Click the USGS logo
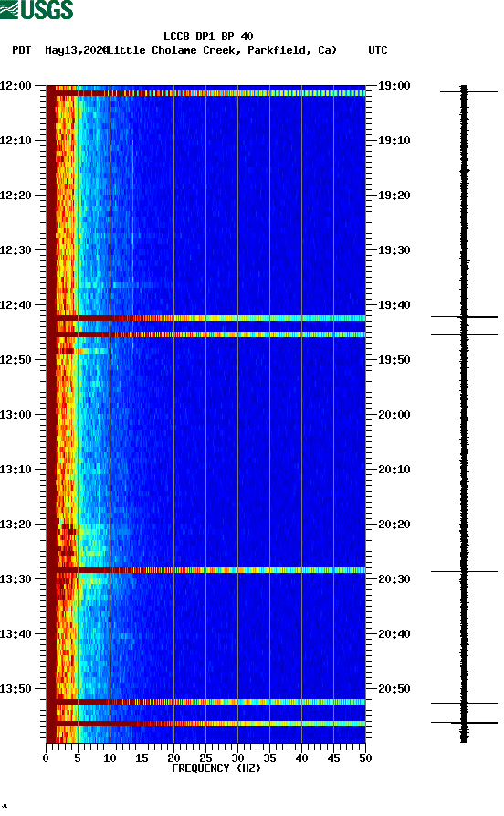The height and width of the screenshot is (816, 504). (37, 9)
